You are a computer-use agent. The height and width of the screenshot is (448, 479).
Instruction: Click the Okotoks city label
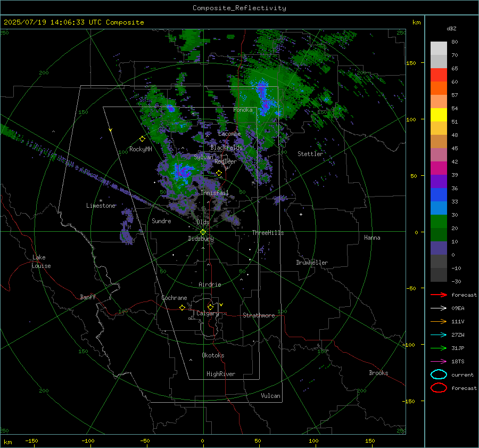[213, 355]
